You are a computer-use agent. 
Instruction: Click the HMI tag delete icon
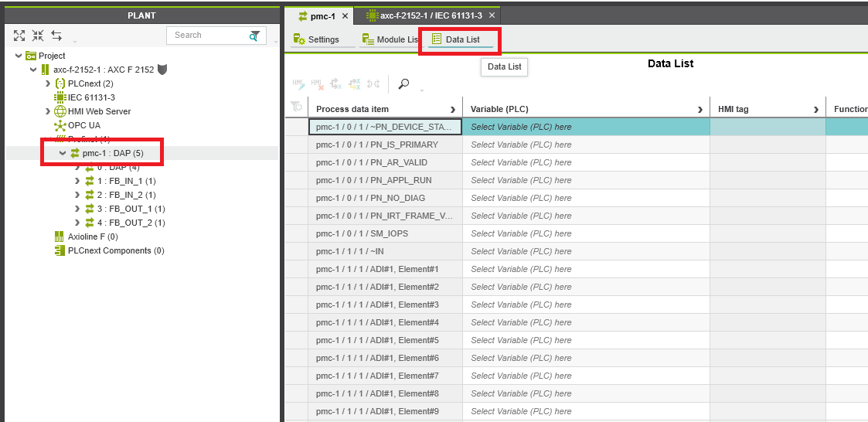(x=317, y=84)
